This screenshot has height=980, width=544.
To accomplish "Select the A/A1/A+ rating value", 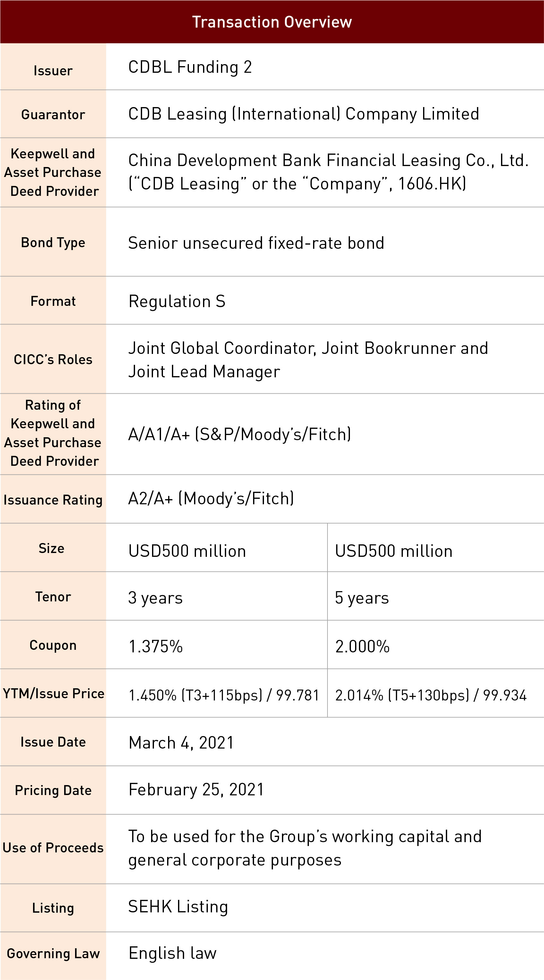I will [x=240, y=434].
